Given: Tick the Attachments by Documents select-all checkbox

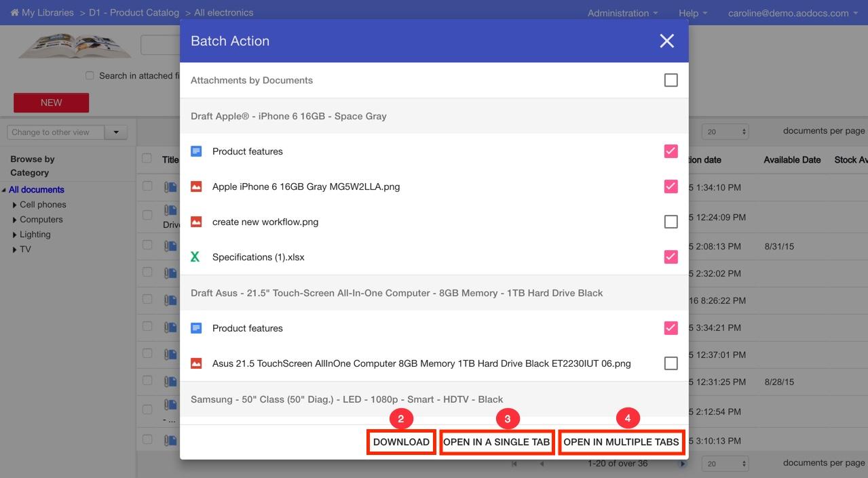Looking at the screenshot, I should point(671,80).
